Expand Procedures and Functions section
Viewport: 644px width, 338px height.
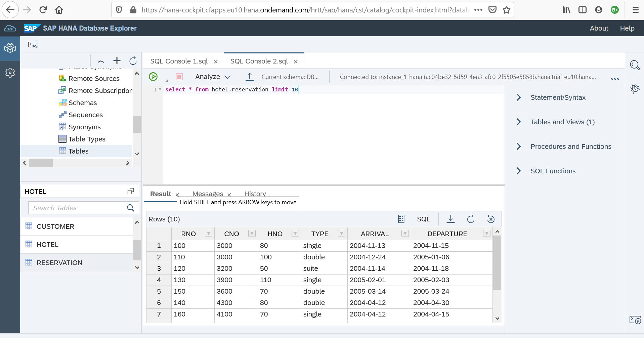519,146
